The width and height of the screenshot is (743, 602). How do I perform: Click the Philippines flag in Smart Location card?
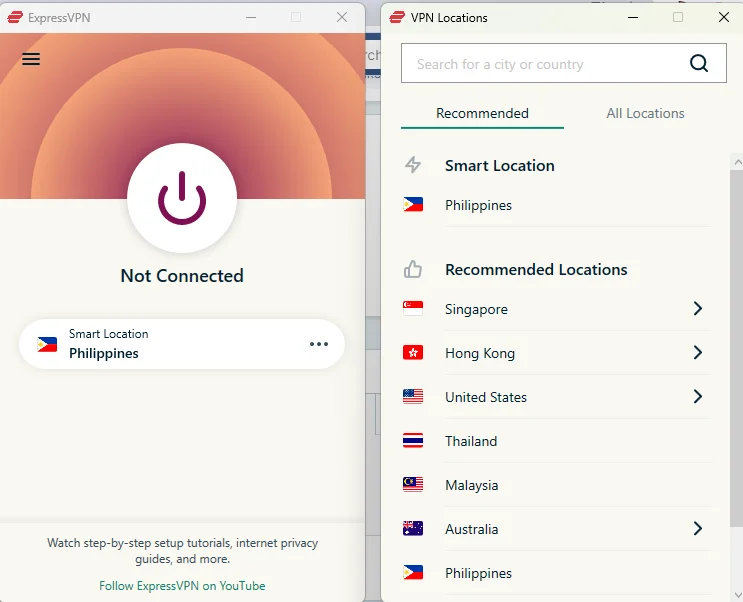(x=47, y=344)
